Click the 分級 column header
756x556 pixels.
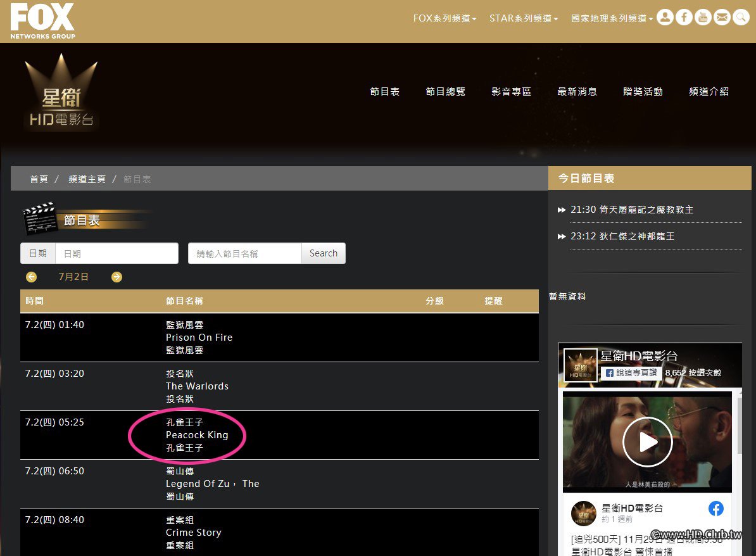pos(434,301)
